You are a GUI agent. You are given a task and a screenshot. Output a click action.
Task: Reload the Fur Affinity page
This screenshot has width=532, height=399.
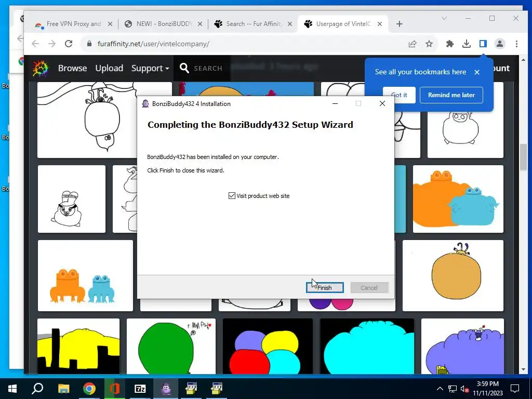[x=69, y=44]
